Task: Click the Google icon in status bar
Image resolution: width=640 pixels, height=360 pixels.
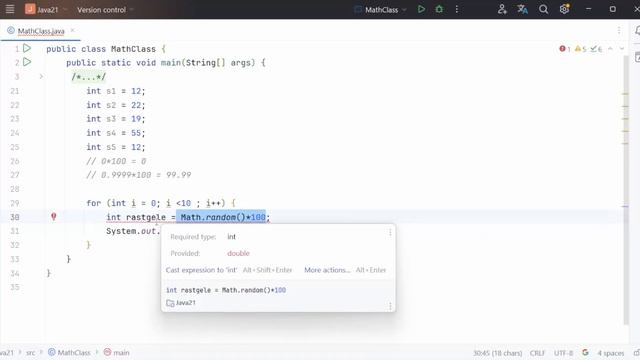Action: 585,353
